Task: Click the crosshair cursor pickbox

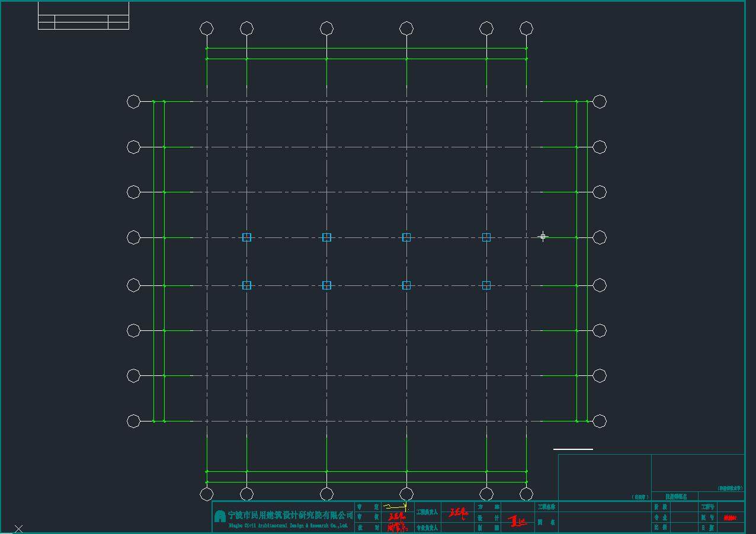Action: click(543, 236)
